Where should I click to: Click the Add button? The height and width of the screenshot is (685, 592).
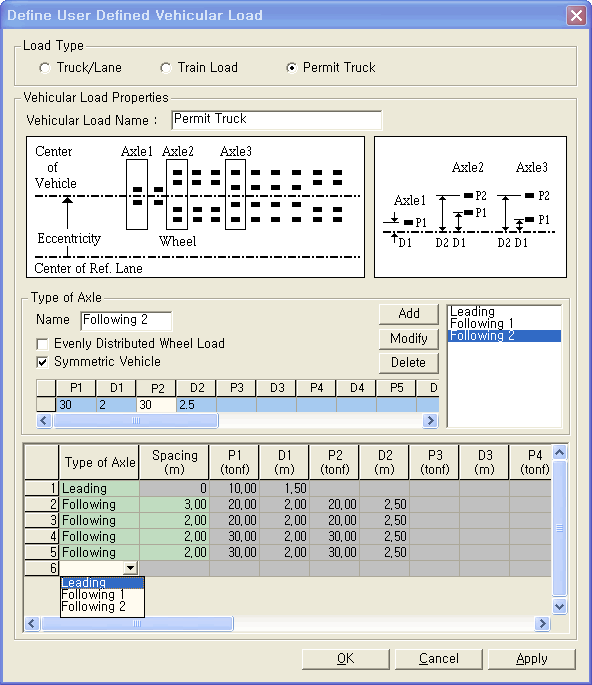pyautogui.click(x=409, y=314)
